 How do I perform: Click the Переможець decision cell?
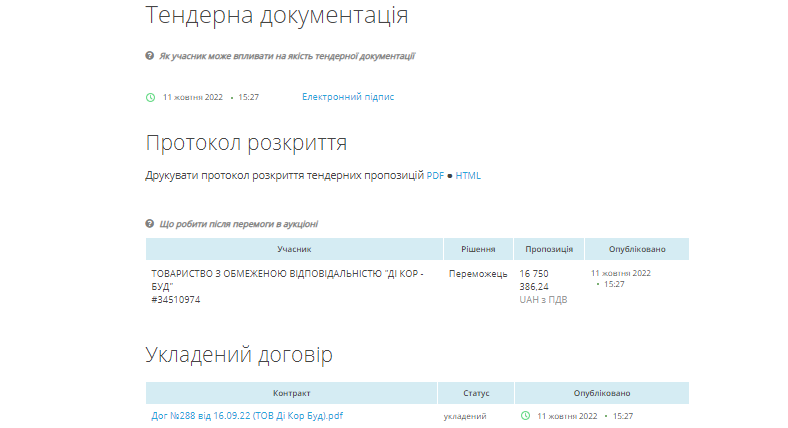pyautogui.click(x=478, y=273)
